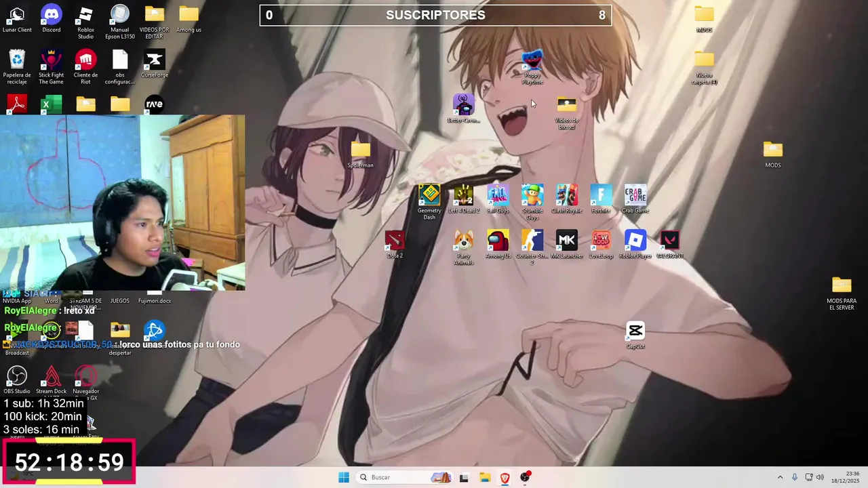Select the CapCut shortcut
868x488 pixels.
(635, 335)
